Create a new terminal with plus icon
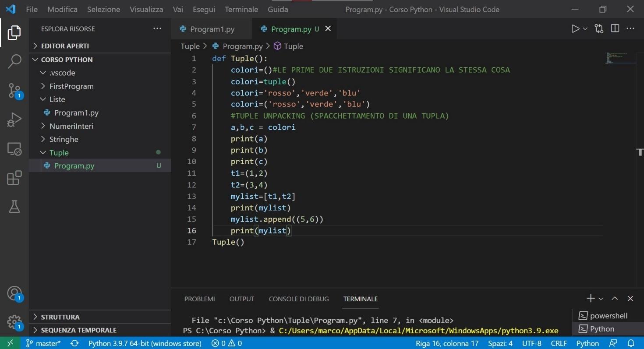Image resolution: width=644 pixels, height=349 pixels. (591, 299)
